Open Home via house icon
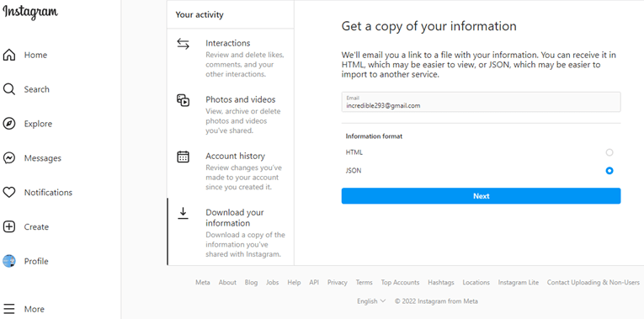Image resolution: width=644 pixels, height=319 pixels. click(x=9, y=55)
